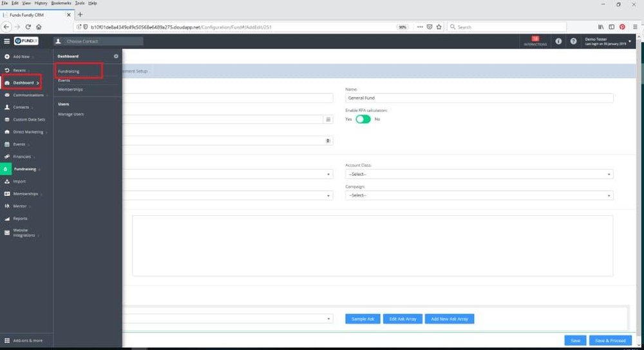
Task: Open the info circle icon
Action: (558, 41)
